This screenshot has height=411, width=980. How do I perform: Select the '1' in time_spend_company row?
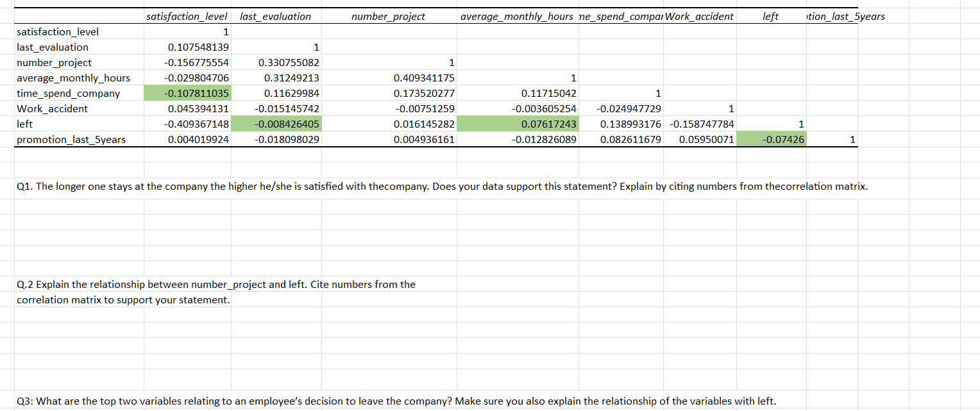click(621, 93)
